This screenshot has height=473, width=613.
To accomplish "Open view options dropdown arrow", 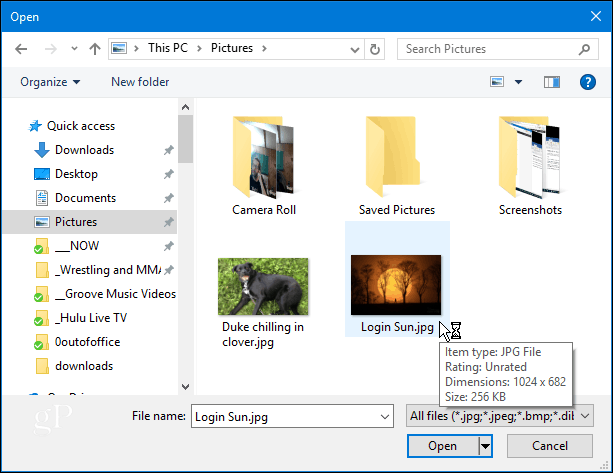I will click(518, 82).
